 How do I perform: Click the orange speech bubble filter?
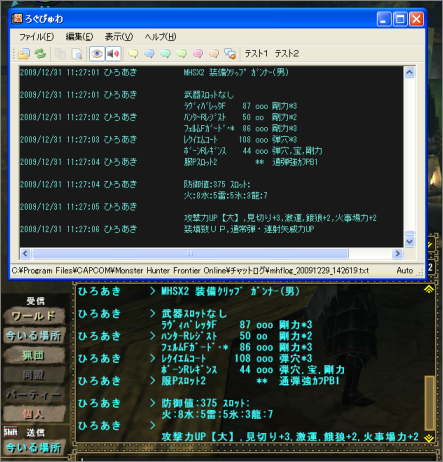pyautogui.click(x=214, y=54)
